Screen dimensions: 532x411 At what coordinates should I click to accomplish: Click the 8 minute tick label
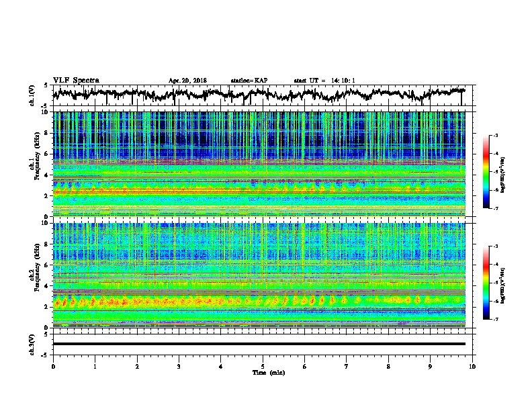point(388,366)
